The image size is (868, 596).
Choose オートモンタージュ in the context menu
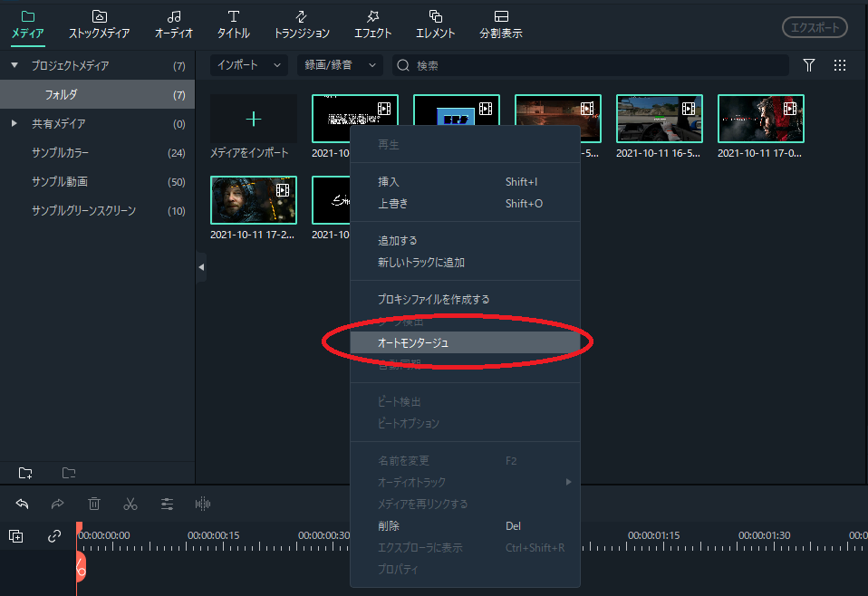point(465,342)
